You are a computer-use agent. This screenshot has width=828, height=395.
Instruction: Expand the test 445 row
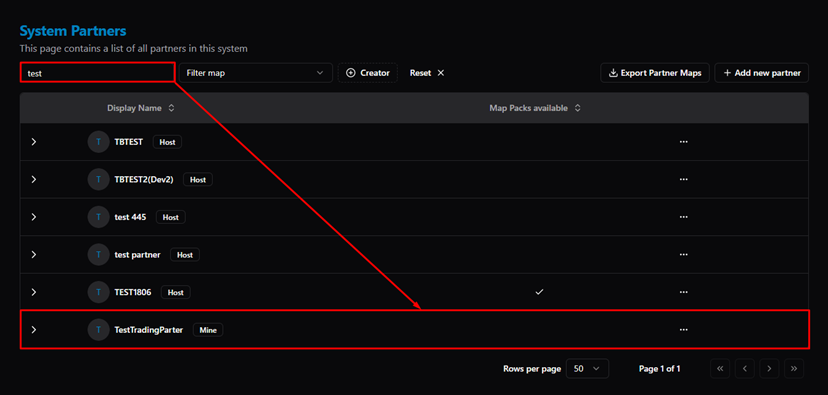pyautogui.click(x=34, y=217)
